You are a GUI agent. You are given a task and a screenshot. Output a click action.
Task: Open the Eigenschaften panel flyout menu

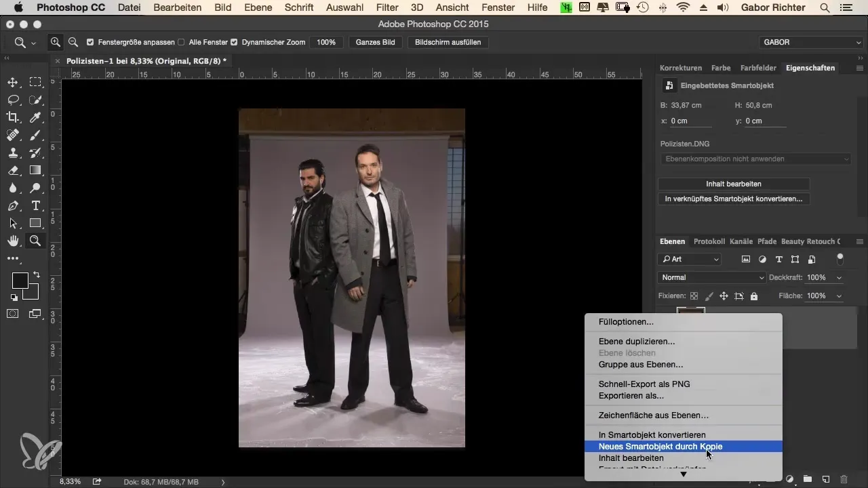coord(860,68)
